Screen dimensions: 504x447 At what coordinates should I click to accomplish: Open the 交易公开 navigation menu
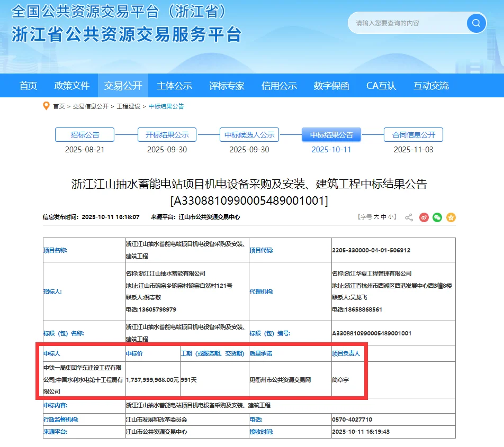click(123, 85)
